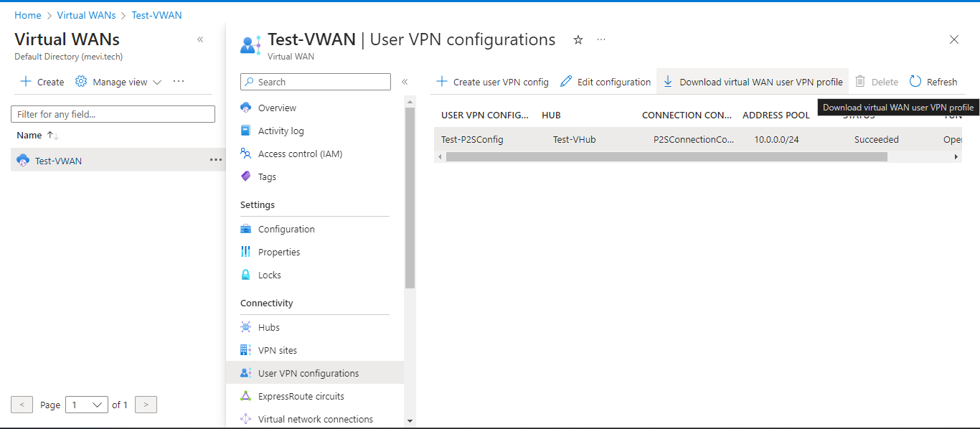Viewport: 980px width, 429px height.
Task: Expand the Manage view dropdown
Action: [x=157, y=82]
